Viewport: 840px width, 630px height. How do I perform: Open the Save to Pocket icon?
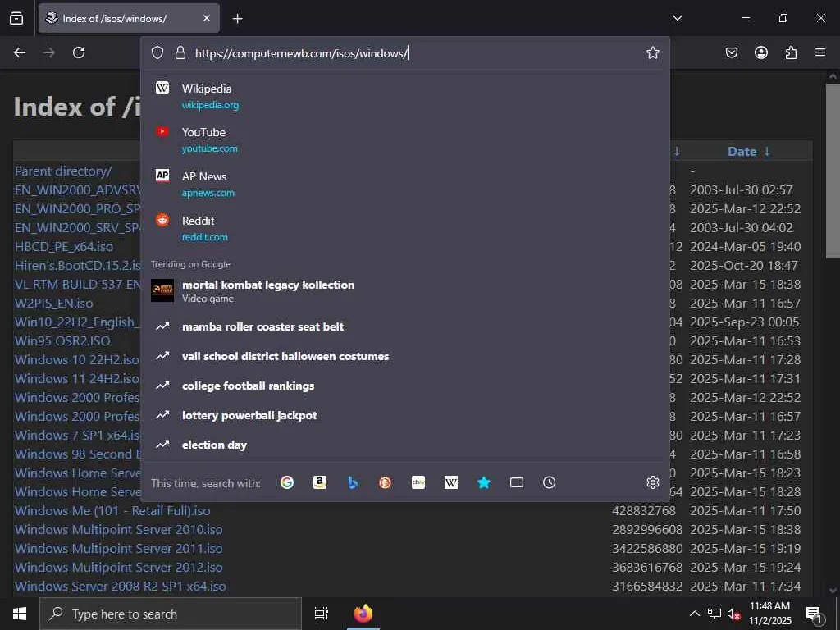point(732,52)
